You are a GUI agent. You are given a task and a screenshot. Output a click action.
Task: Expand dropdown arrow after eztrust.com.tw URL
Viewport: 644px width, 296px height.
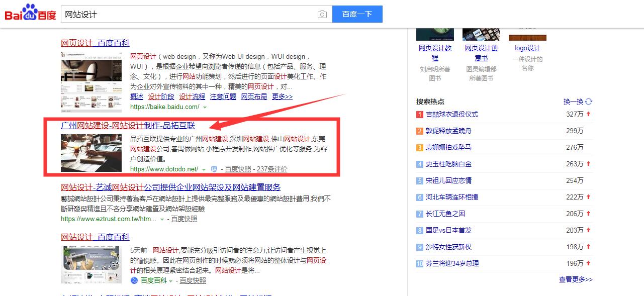[x=162, y=219]
